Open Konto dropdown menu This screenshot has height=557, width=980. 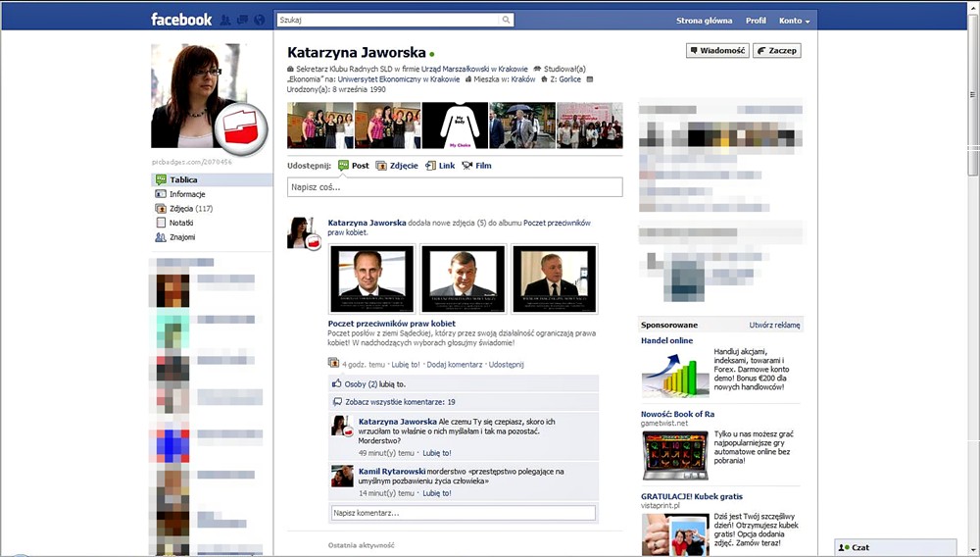pyautogui.click(x=795, y=21)
